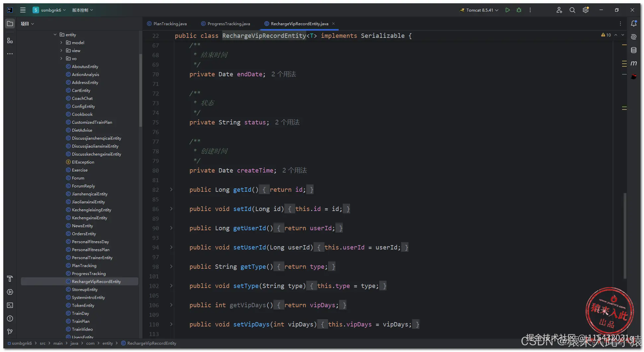Viewport: 644px width, 352px height.
Task: Click the warnings indicator showing 10
Action: click(x=606, y=35)
